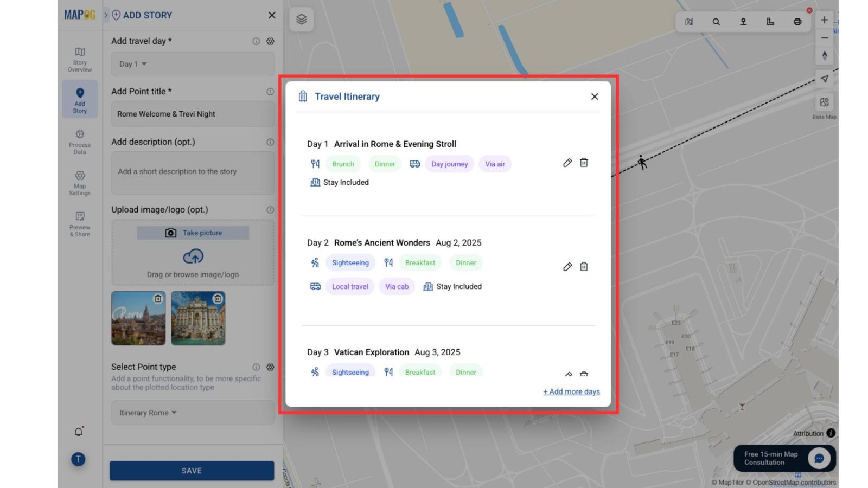Click info icon for Upload image/logo

pyautogui.click(x=270, y=210)
